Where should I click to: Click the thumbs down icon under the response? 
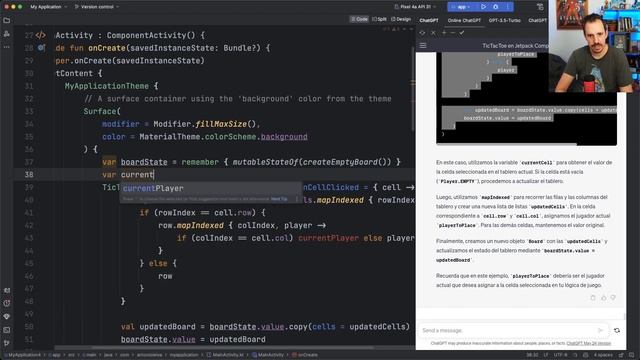click(613, 298)
